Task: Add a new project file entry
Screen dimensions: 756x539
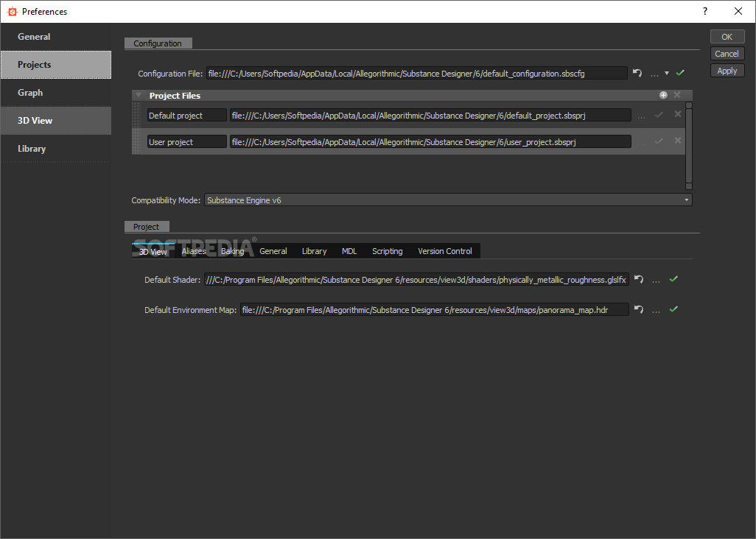Action: [663, 96]
